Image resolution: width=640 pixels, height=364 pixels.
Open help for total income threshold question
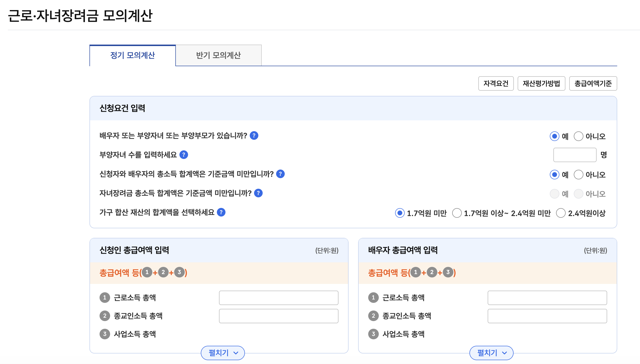(x=281, y=174)
